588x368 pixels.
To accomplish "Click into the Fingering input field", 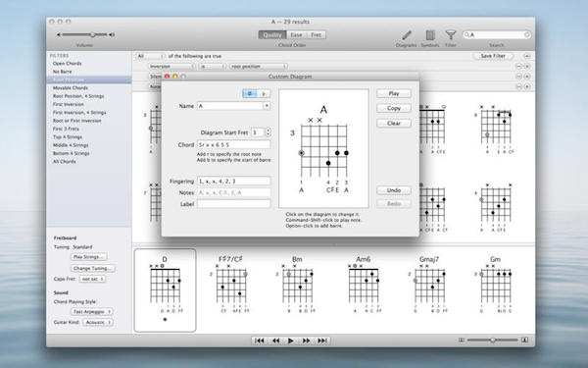I will tap(233, 181).
